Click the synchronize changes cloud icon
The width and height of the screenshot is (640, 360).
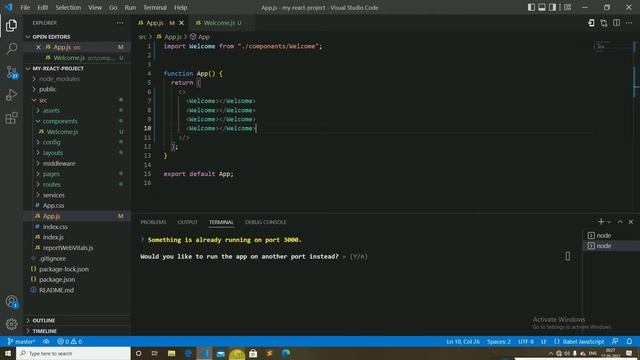[x=46, y=342]
